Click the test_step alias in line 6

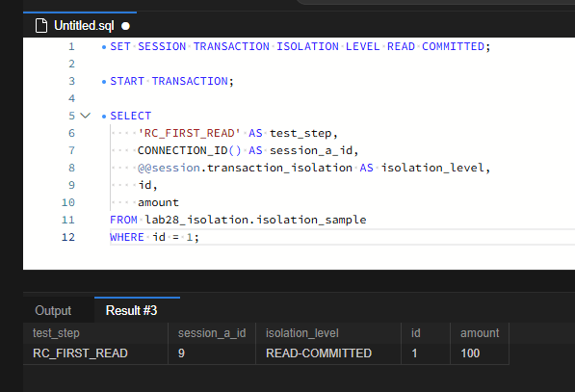click(301, 133)
